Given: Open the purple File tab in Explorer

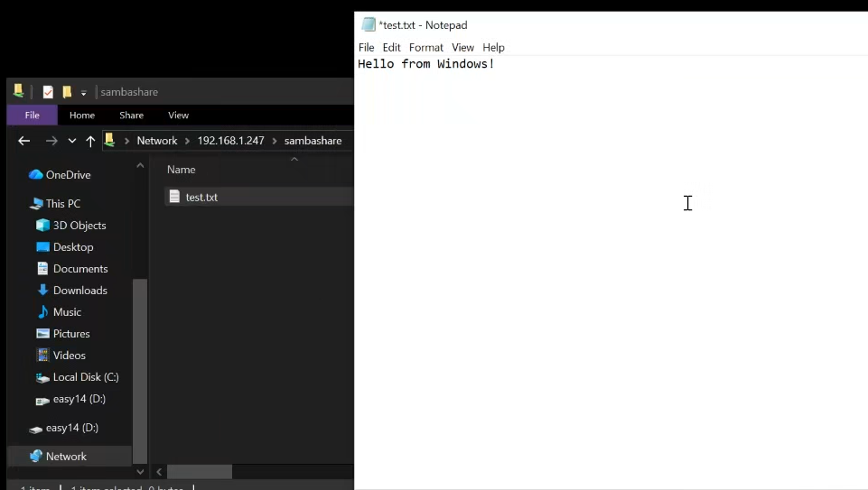Looking at the screenshot, I should (32, 116).
